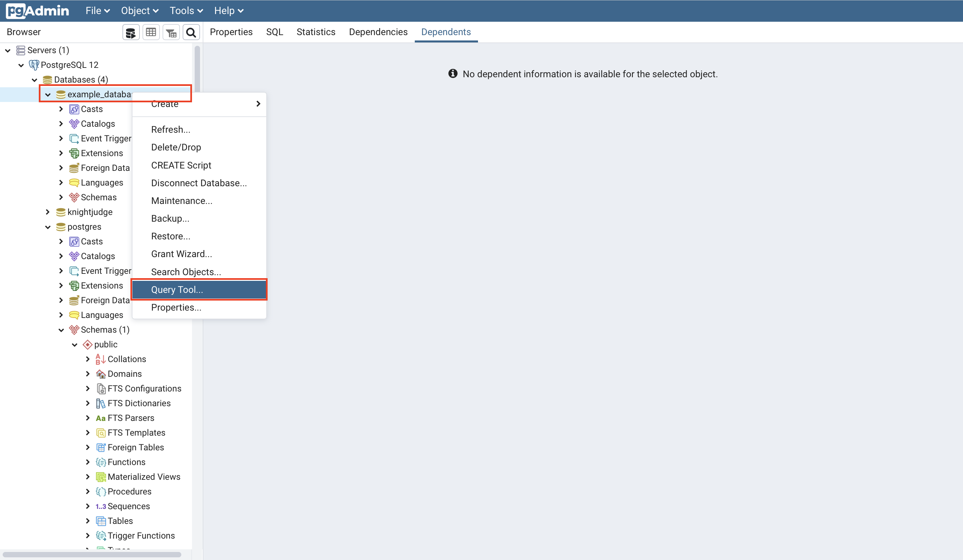Click the Query Tool menu option
This screenshot has width=963, height=560.
click(x=176, y=289)
